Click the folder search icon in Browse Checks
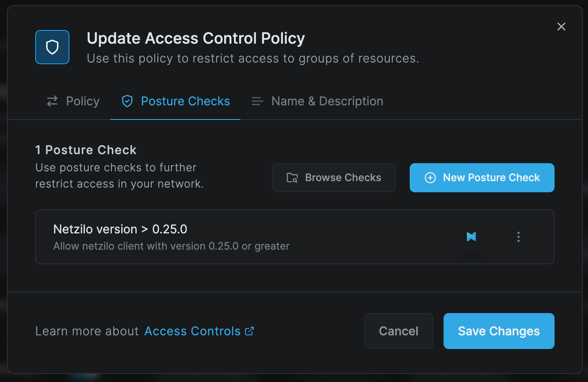 [x=292, y=178]
